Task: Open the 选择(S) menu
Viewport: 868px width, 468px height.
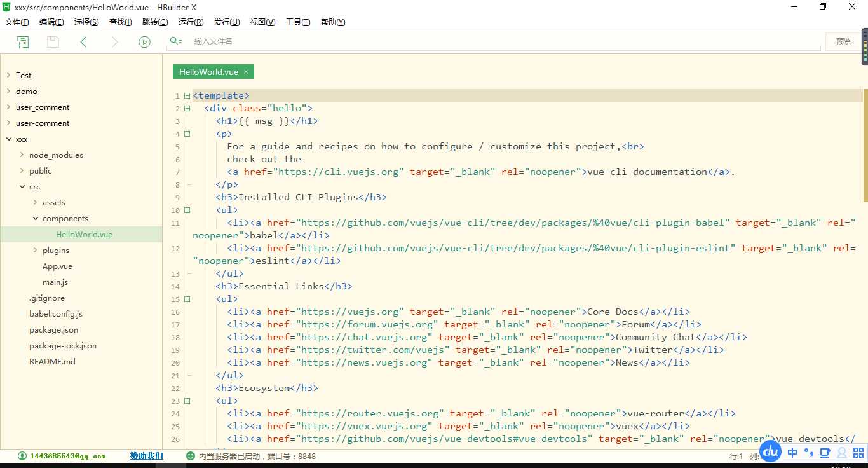Action: point(86,22)
